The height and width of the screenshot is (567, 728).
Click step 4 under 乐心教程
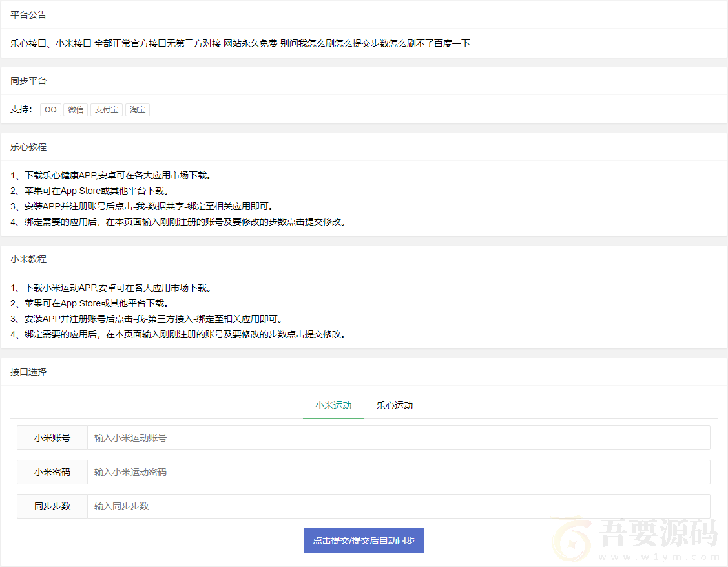click(x=179, y=222)
